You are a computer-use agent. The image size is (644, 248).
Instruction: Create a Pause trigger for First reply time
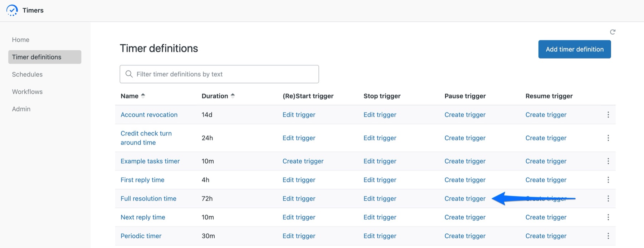[x=465, y=180]
